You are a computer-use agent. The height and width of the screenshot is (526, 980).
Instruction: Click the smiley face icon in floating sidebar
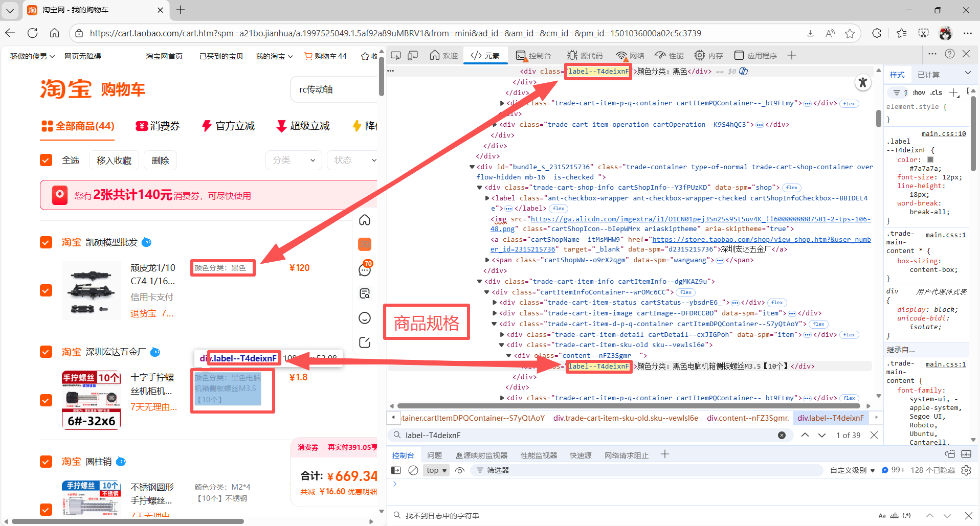click(x=365, y=318)
